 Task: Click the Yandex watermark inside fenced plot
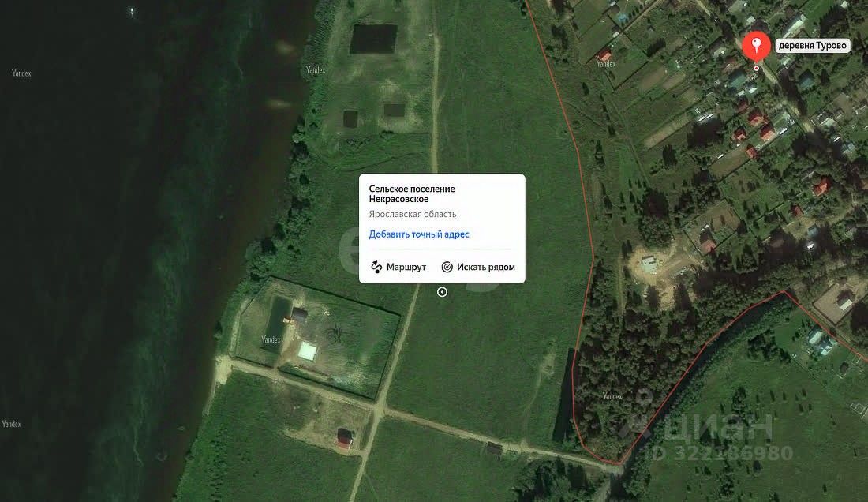(271, 339)
